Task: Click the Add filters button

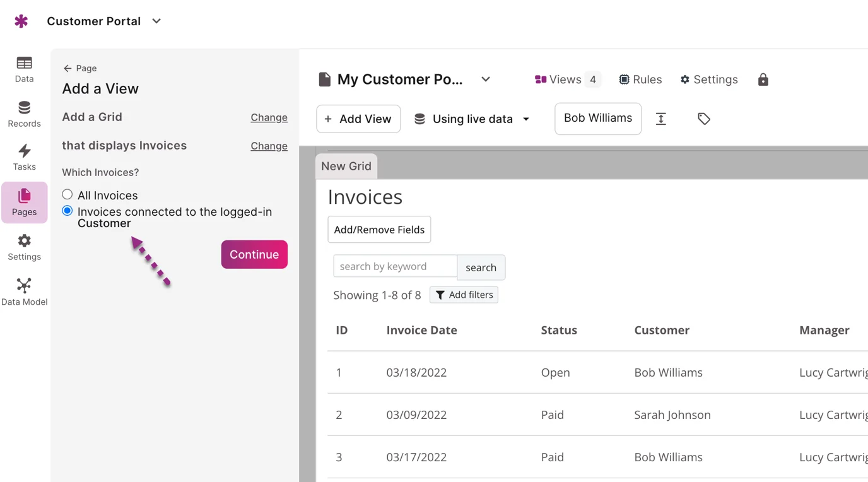Action: coord(464,295)
